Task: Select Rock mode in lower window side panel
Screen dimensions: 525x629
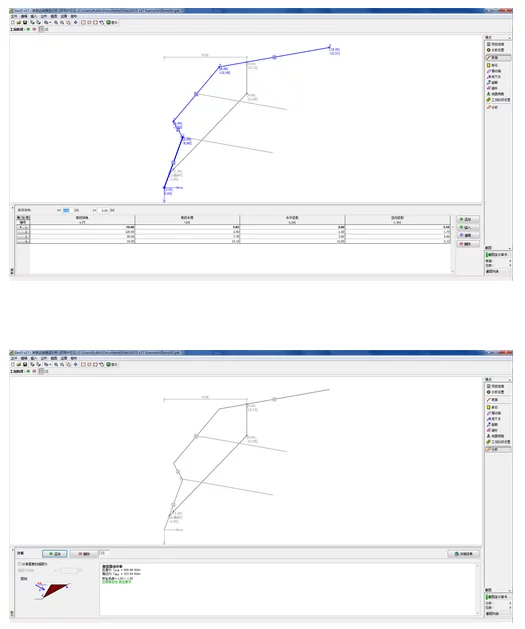Action: [x=497, y=407]
